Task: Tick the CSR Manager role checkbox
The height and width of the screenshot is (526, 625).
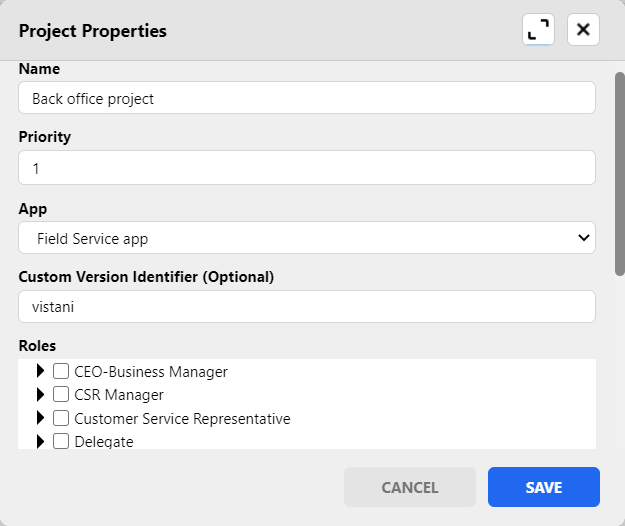Action: pos(60,395)
